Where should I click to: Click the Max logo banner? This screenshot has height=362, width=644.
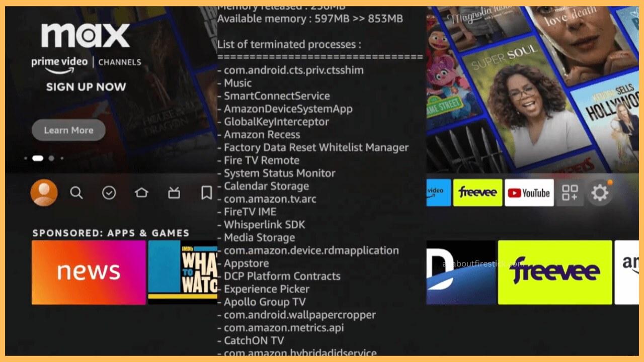tap(86, 36)
